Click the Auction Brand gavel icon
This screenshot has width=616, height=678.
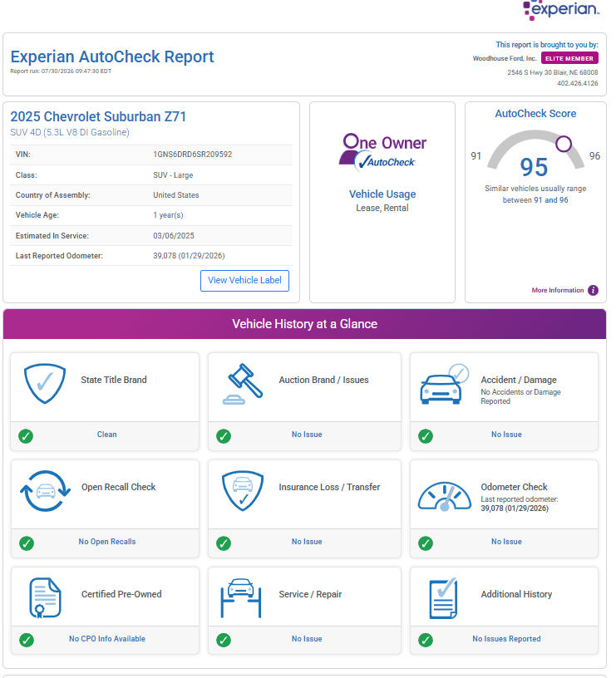point(243,384)
